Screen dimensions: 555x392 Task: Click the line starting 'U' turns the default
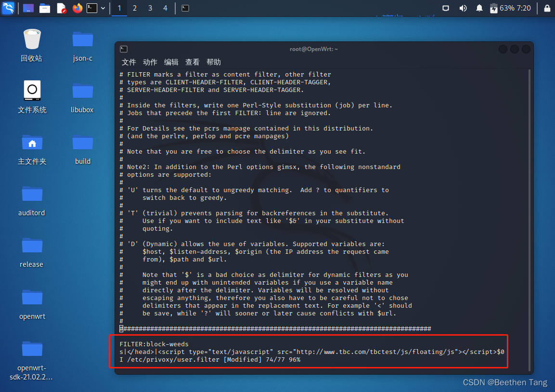click(254, 190)
